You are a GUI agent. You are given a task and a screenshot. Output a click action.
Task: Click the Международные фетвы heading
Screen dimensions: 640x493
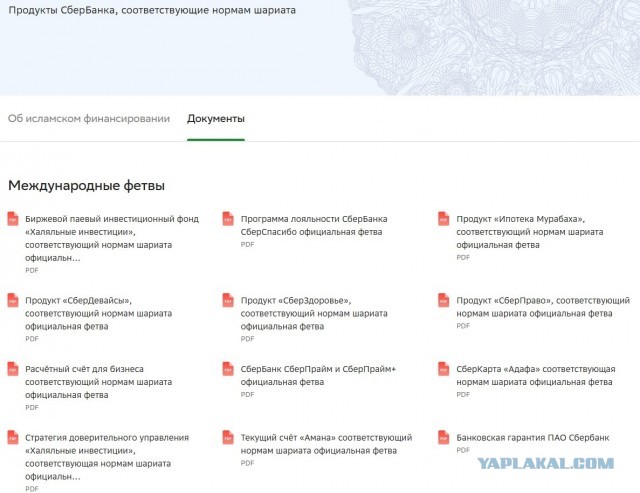point(87,186)
